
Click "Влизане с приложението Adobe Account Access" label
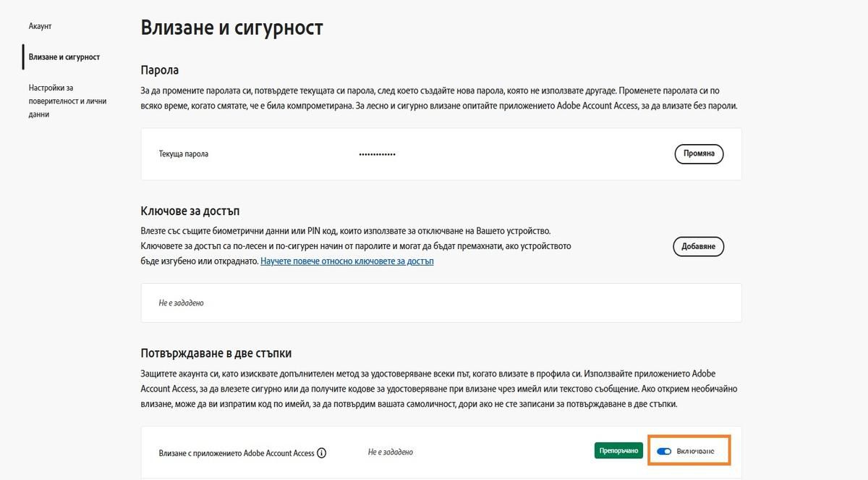tap(236, 452)
